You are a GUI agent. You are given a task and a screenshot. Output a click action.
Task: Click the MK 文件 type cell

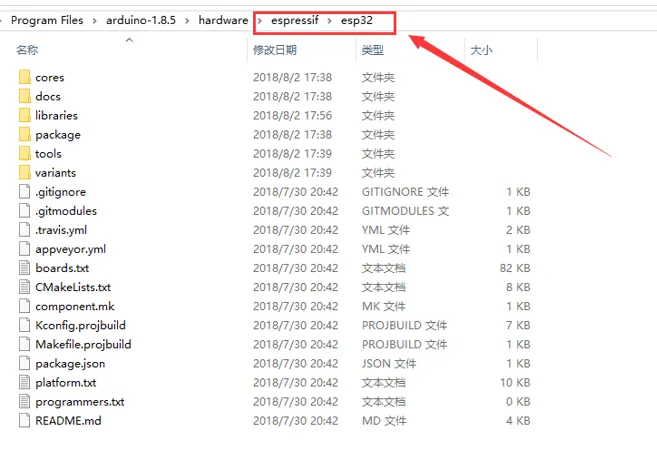point(383,306)
